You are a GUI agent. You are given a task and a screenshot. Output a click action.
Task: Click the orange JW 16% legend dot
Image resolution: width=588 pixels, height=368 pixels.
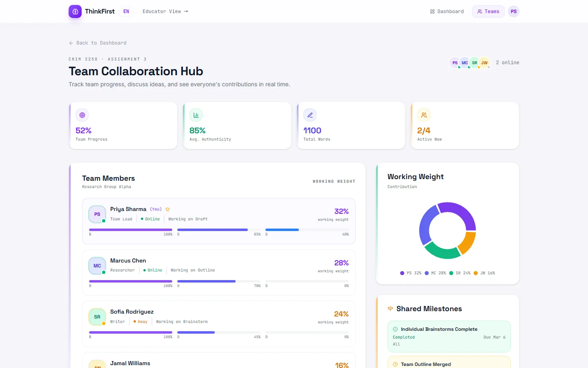point(476,273)
